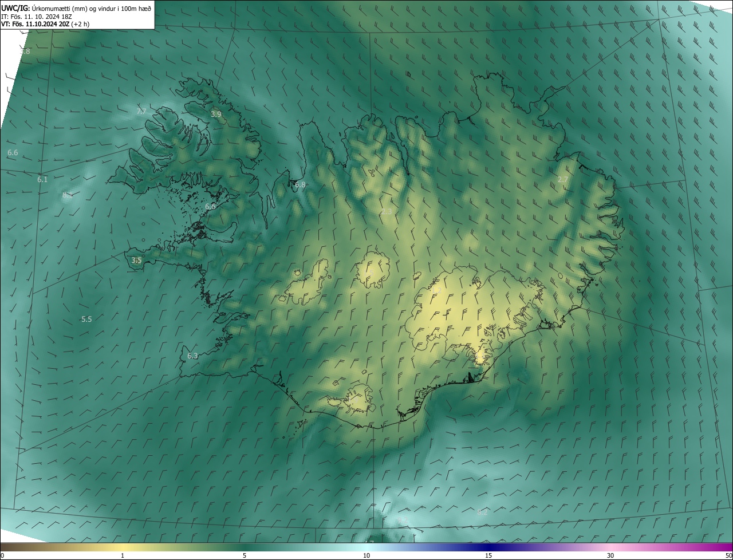Click the 3.5 value label

pos(136,260)
